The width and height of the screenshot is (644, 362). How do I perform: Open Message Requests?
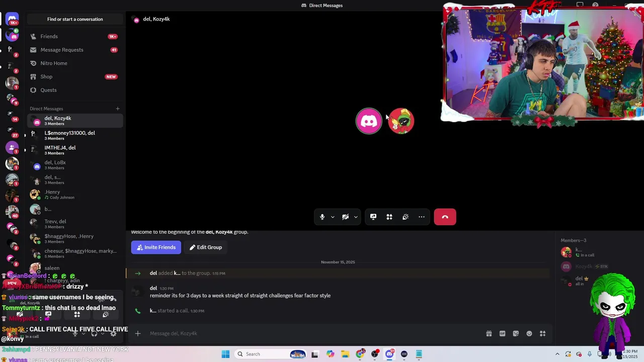74,50
